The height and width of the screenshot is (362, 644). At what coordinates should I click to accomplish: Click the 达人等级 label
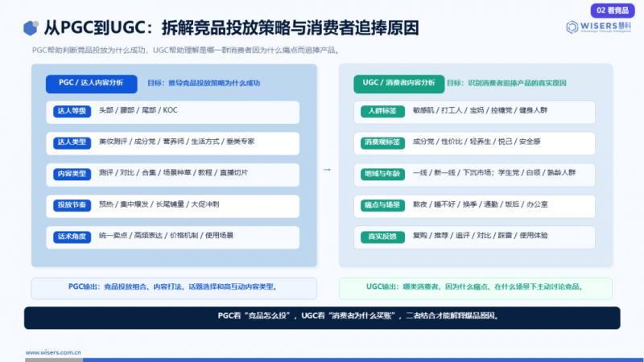(72, 111)
